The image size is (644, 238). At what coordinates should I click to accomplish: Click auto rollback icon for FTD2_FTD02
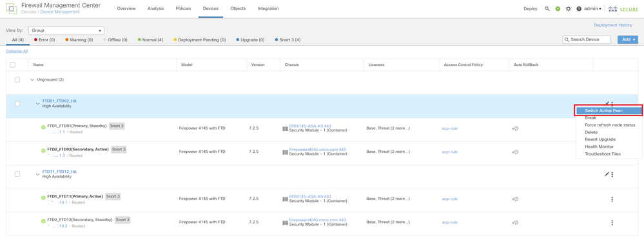(x=515, y=152)
